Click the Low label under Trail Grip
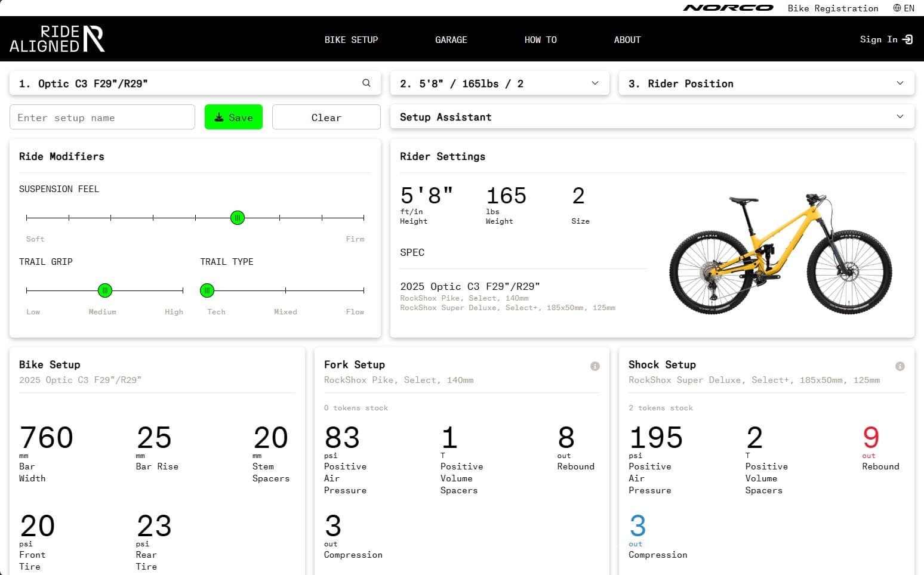Screen dimensions: 924x575 33,311
